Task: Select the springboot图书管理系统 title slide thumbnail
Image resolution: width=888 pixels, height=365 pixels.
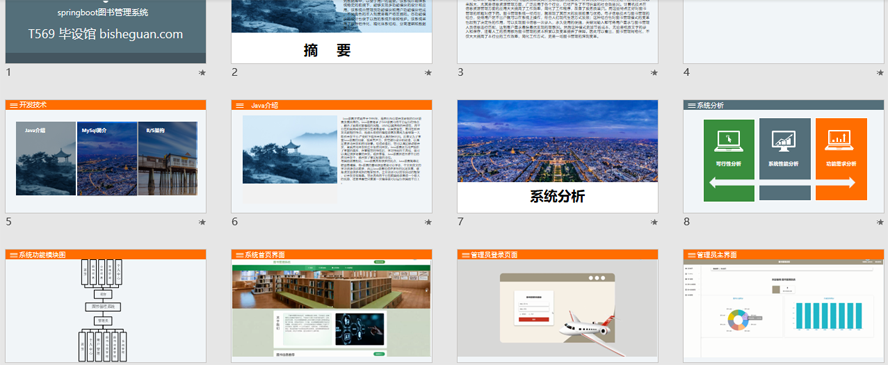Action: pos(106,32)
